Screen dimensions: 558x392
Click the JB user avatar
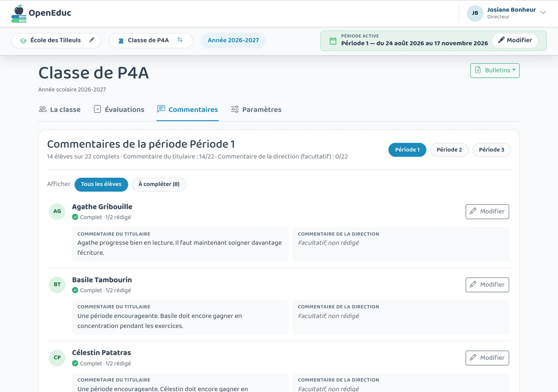tap(475, 13)
